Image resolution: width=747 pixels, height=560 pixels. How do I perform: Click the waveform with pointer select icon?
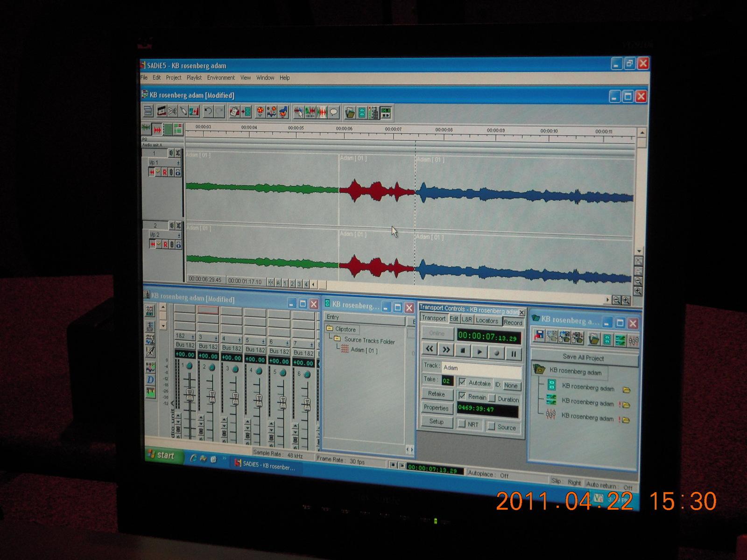point(299,112)
